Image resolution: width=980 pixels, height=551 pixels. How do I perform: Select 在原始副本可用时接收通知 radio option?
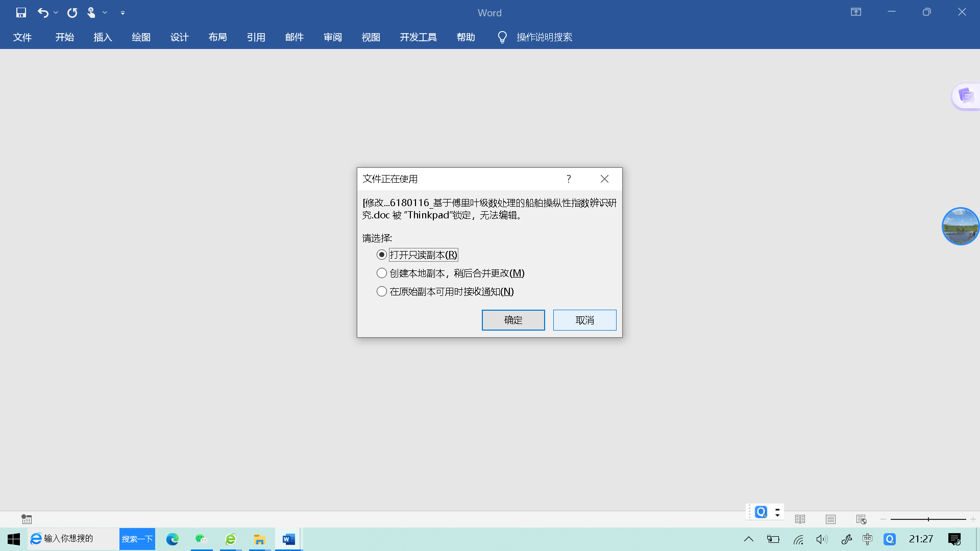coord(382,291)
